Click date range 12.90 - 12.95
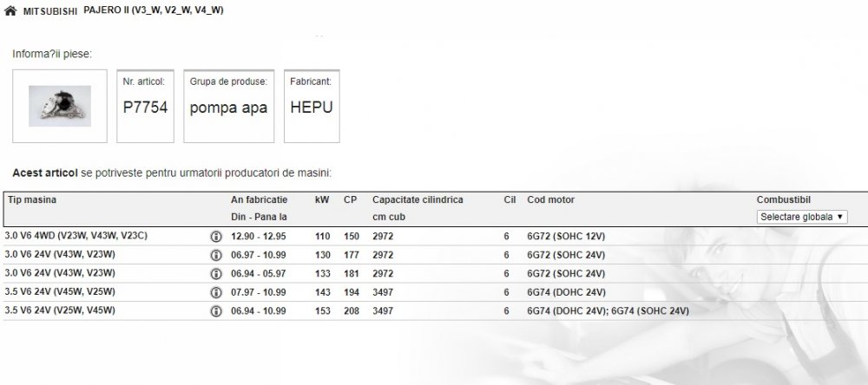The width and height of the screenshot is (868, 385). click(259, 237)
